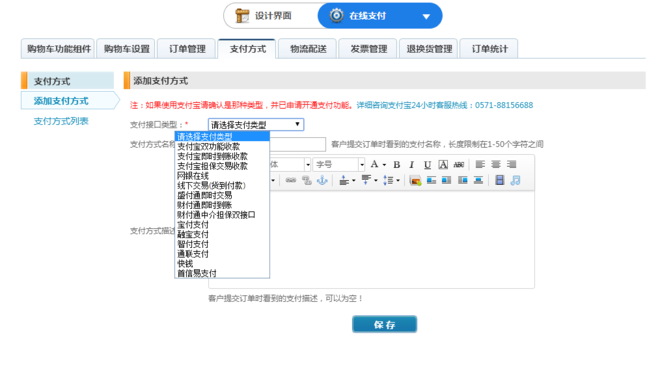
Task: Open the 支付接口类型 select box
Action: coord(256,125)
